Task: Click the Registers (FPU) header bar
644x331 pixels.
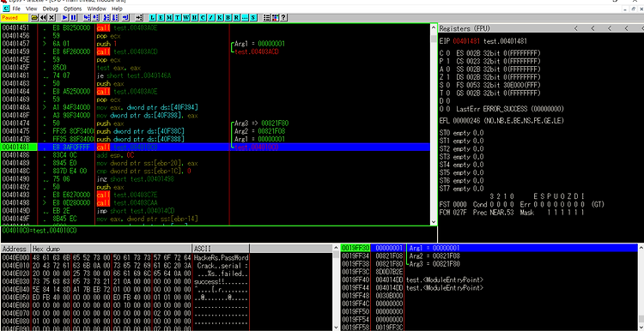Action: [x=540, y=28]
